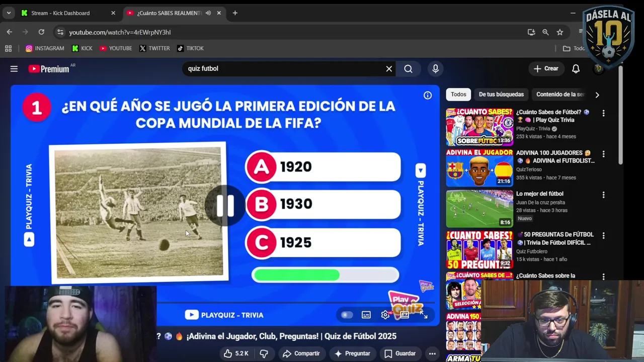Close the Stream - Kick Dashboard tab
The height and width of the screenshot is (362, 644).
[x=113, y=13]
